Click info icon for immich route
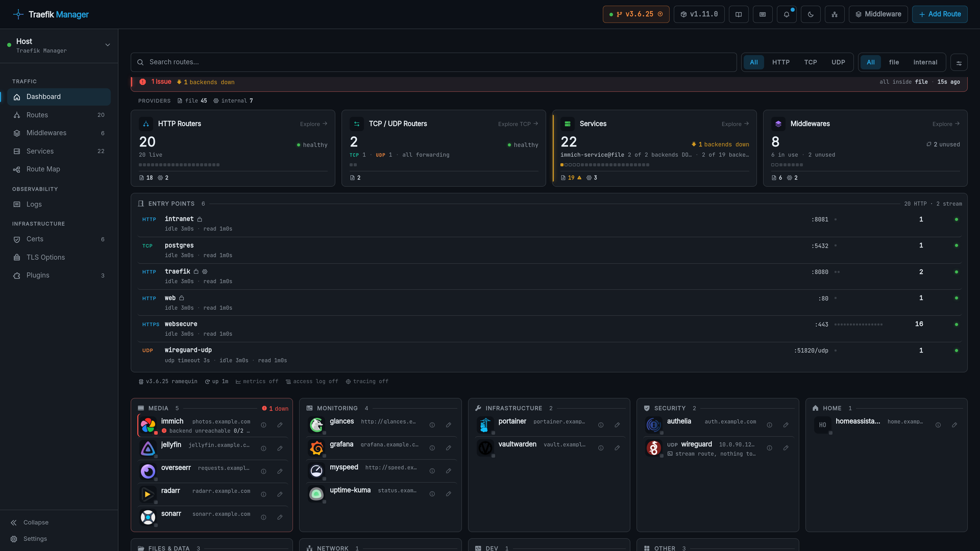 coord(264,425)
